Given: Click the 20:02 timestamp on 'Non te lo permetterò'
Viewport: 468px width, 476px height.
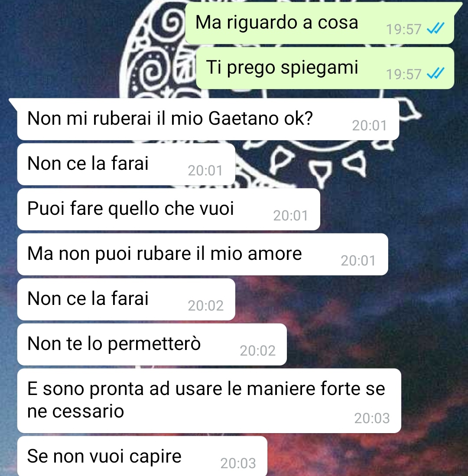Looking at the screenshot, I should click(257, 351).
